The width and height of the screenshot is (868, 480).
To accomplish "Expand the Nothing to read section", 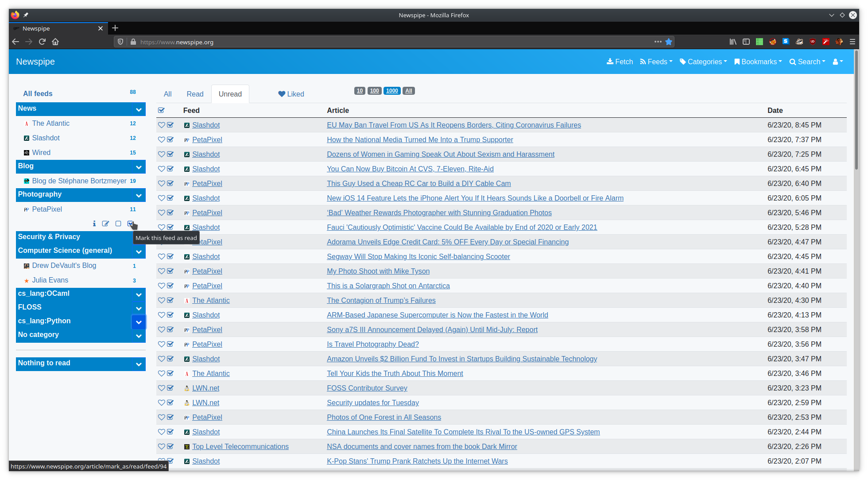I will click(x=139, y=364).
